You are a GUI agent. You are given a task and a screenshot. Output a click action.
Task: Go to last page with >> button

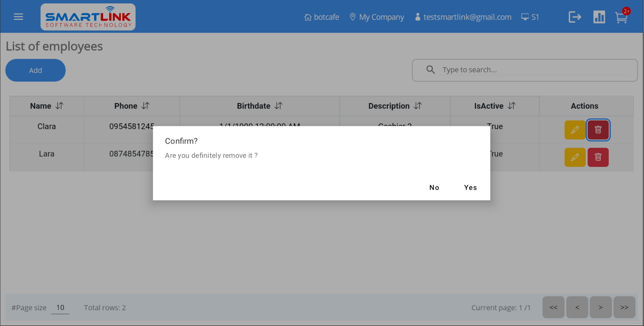(x=624, y=308)
